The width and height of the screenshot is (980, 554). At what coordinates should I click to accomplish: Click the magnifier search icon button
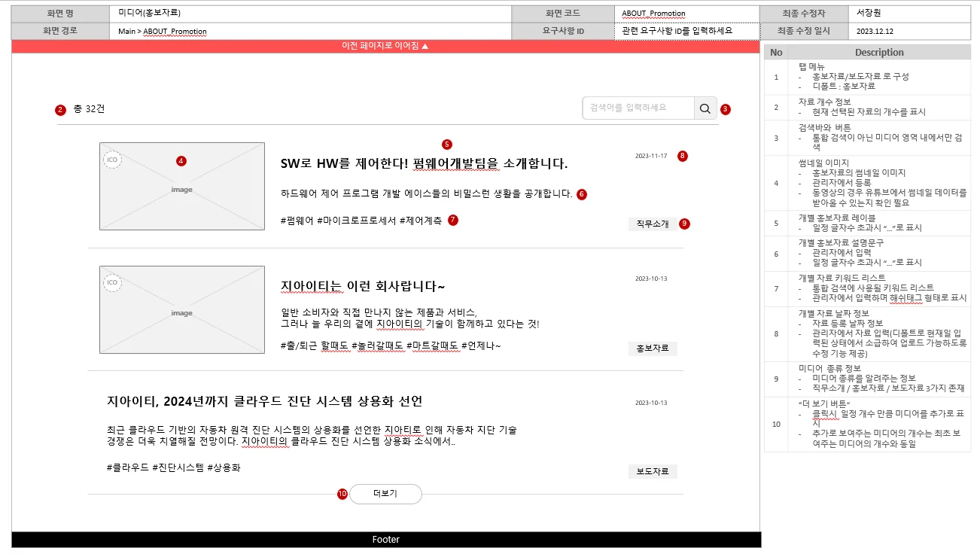[x=705, y=108]
